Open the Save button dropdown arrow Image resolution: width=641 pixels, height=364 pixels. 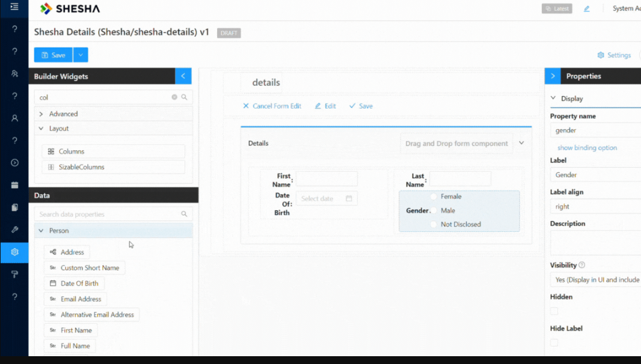point(81,55)
